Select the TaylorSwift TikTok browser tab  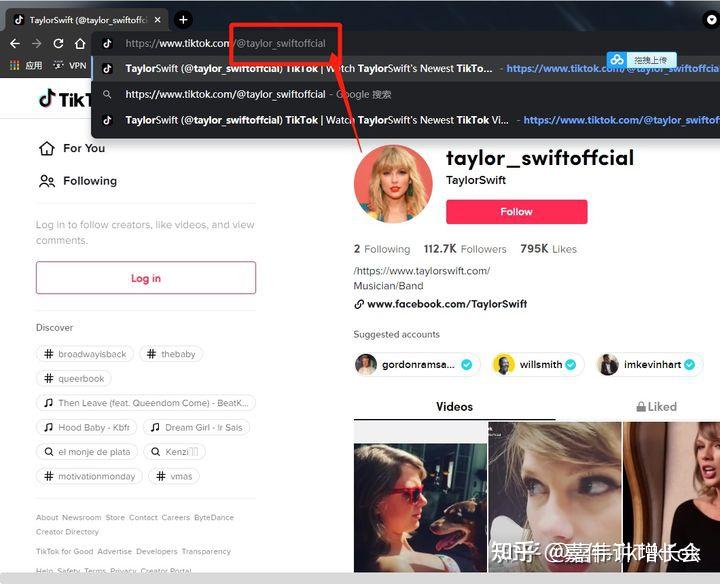tap(86, 20)
